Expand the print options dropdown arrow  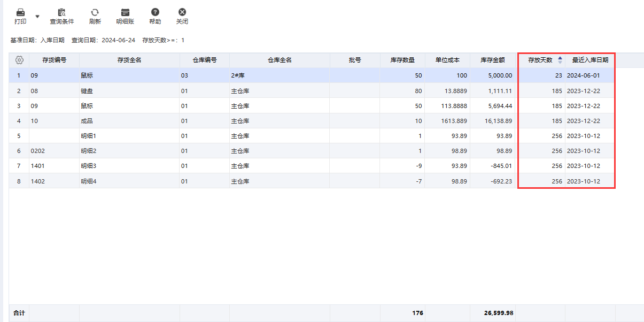coord(37,17)
